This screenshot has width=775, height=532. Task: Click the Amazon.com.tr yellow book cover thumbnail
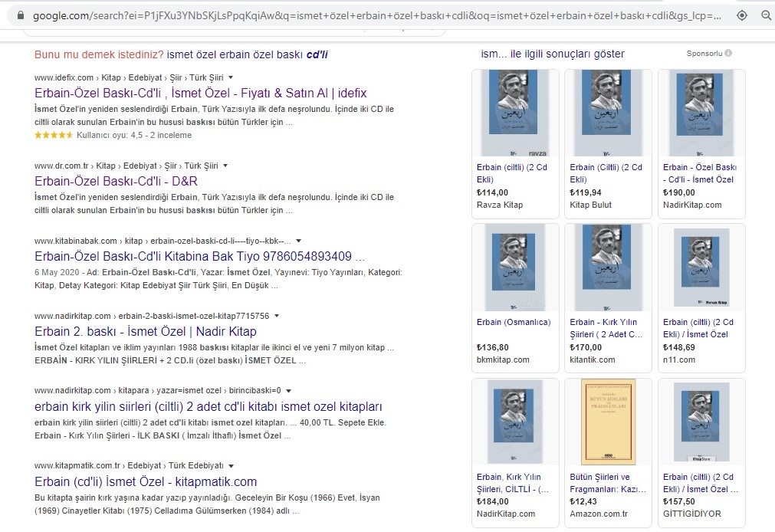(x=608, y=422)
